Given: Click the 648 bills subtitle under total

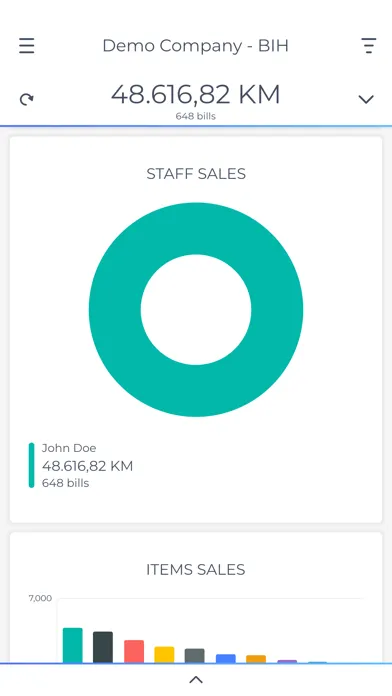Looking at the screenshot, I should click(x=196, y=116).
